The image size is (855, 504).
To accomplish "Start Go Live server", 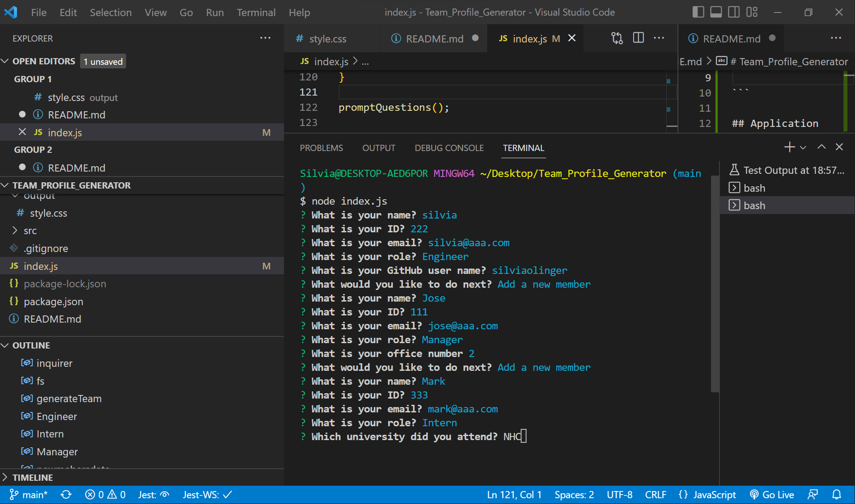I will point(772,495).
